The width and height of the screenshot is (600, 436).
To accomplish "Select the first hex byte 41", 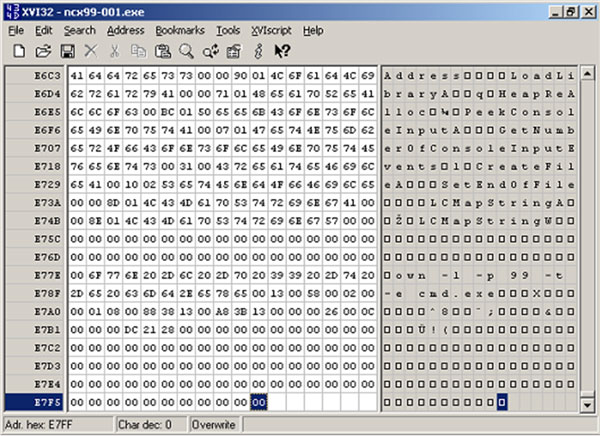I will tap(76, 76).
